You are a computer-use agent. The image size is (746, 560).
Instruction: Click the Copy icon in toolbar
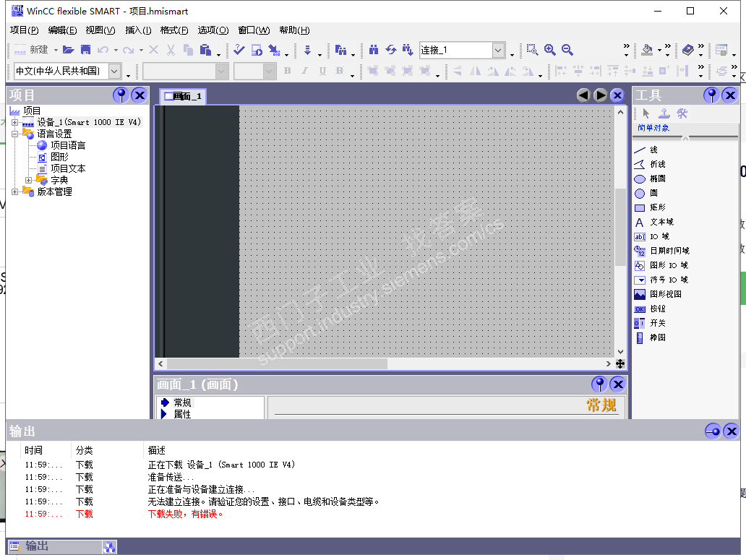pos(188,50)
